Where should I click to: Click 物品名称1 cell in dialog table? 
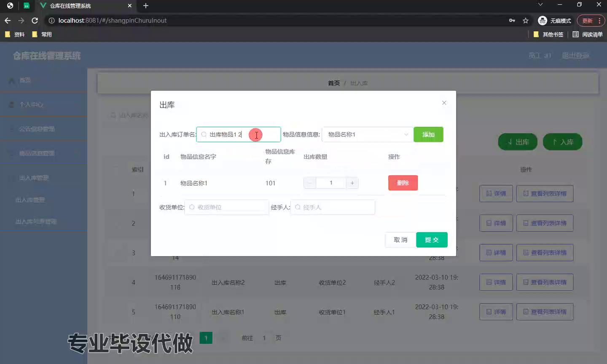pyautogui.click(x=194, y=183)
